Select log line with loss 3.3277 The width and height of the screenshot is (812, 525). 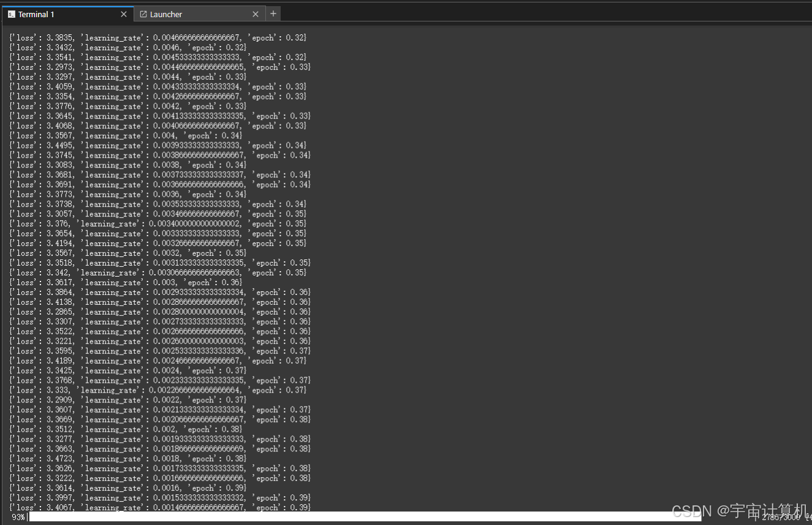coord(161,440)
